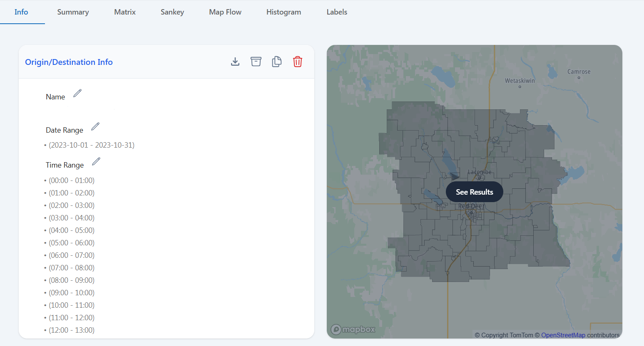Select time range 03:00 - 04:00
This screenshot has width=644, height=346.
(72, 218)
